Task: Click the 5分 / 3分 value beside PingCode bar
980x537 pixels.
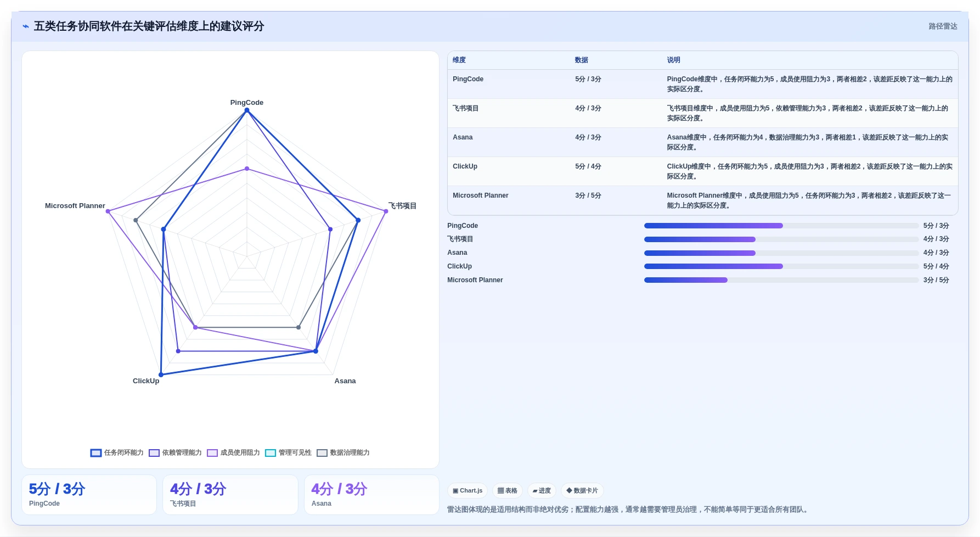Action: pyautogui.click(x=936, y=226)
